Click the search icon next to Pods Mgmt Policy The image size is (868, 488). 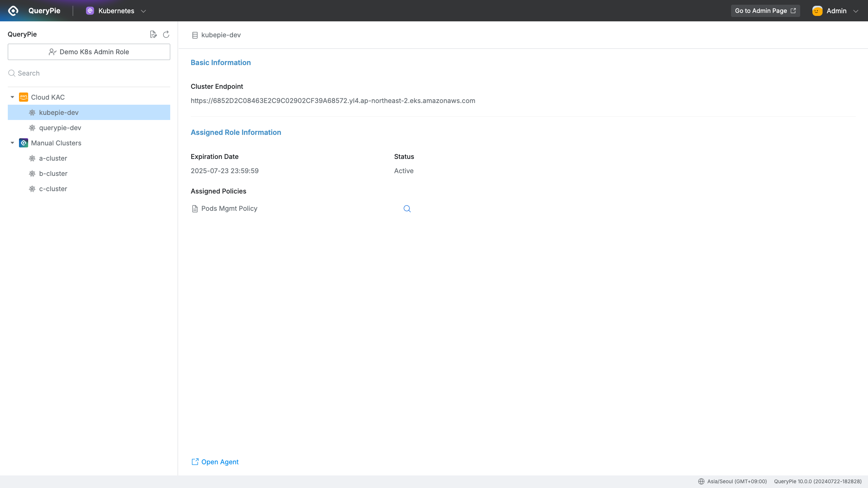click(407, 208)
